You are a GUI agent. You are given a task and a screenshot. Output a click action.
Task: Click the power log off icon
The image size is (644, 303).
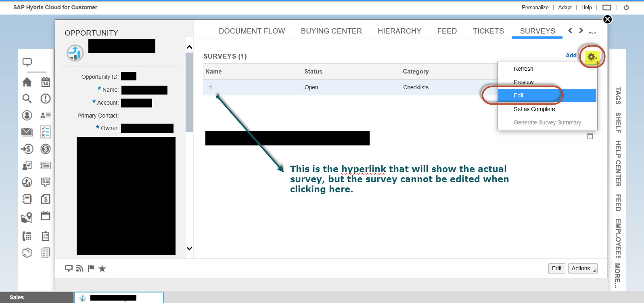coord(626,7)
